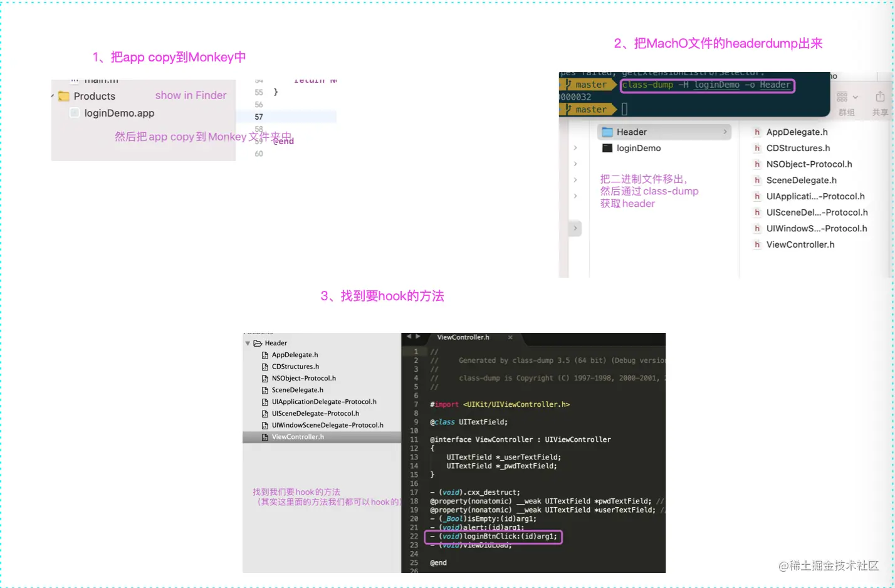
Task: Select UIWindowS...-Protocol.h in Finder
Action: pos(810,229)
